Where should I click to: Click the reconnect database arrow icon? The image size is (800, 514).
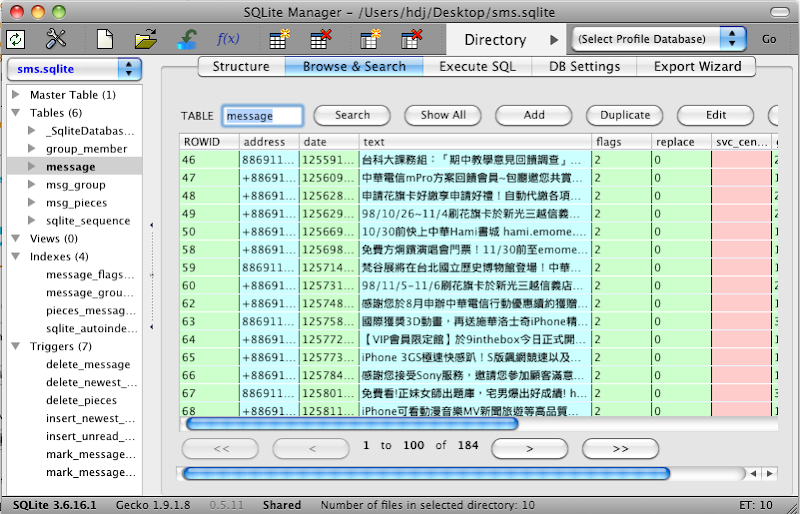tap(187, 39)
